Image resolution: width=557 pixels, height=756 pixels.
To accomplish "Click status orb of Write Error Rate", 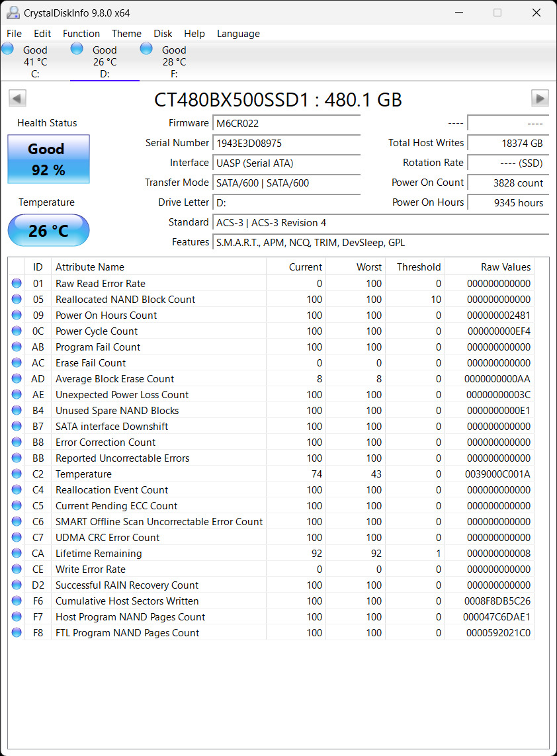I will pos(17,569).
